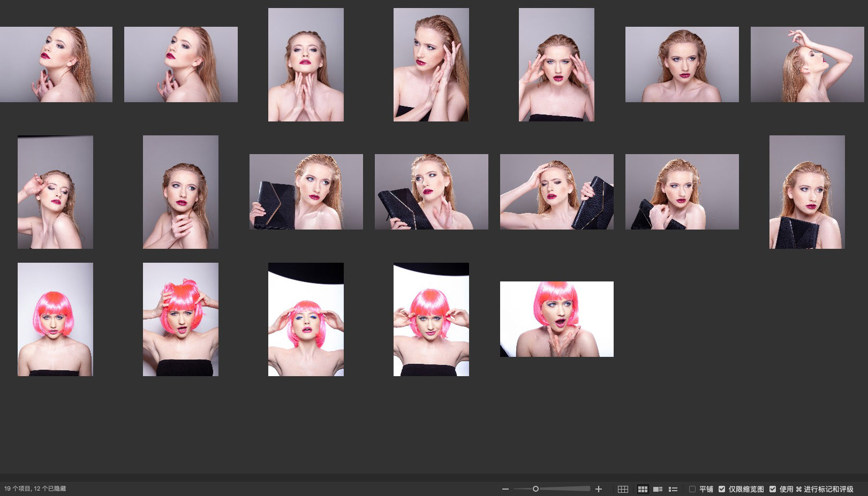Screen dimensions: 868x496
Task: Uncheck the 仅限缩览图 thumbnails-only checkbox
Action: click(722, 489)
